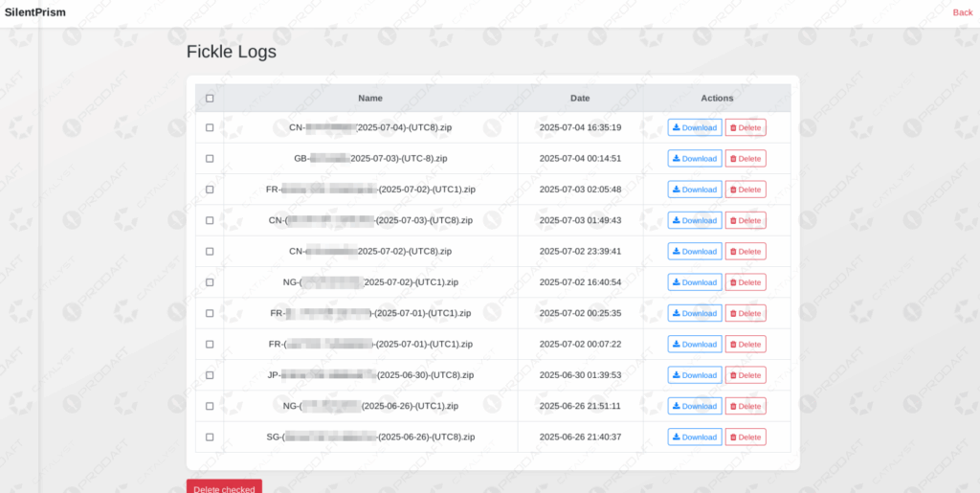Viewport: 980px width, 493px height.
Task: Tick the select-all checkbox in the table header
Action: [x=210, y=98]
